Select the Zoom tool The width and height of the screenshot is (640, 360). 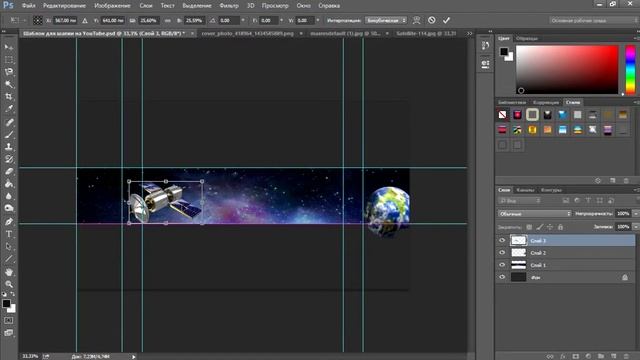tap(9, 284)
